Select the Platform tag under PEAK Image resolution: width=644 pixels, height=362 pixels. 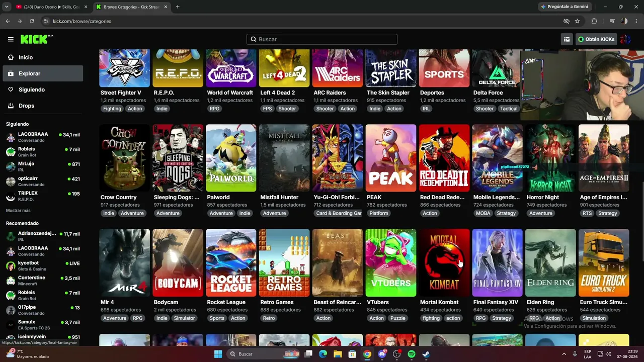pyautogui.click(x=379, y=213)
